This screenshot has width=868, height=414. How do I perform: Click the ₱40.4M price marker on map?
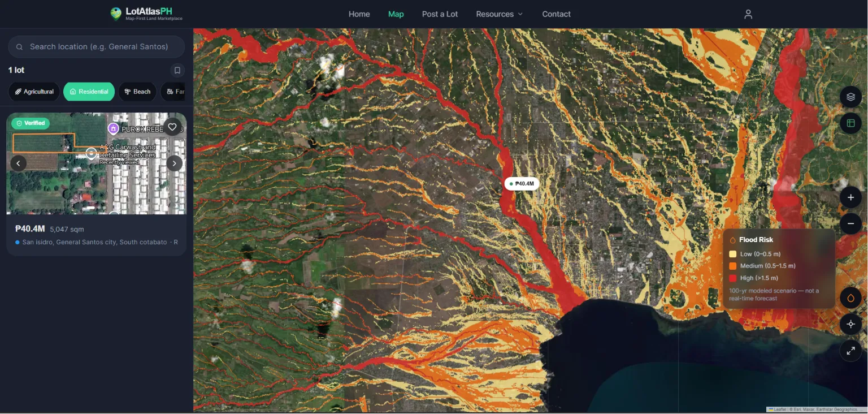(x=522, y=183)
